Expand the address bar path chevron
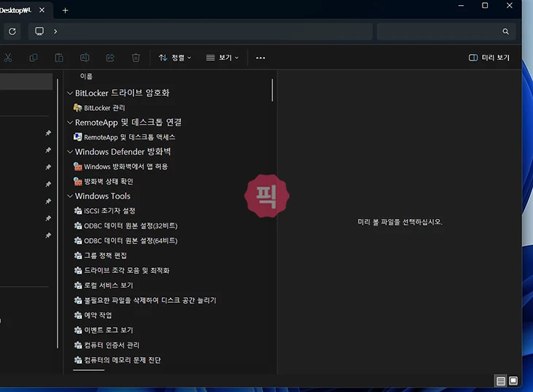Screen dimensions: 533x392 click(55, 31)
